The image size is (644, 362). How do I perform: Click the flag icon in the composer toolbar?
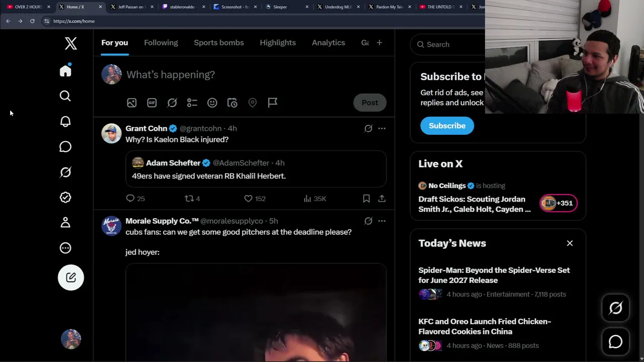pos(273,103)
